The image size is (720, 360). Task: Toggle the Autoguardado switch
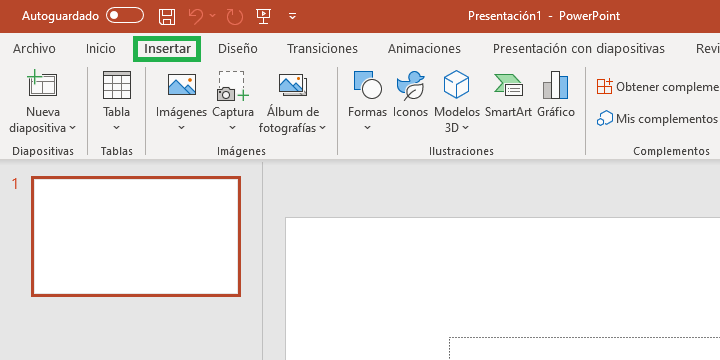[125, 16]
